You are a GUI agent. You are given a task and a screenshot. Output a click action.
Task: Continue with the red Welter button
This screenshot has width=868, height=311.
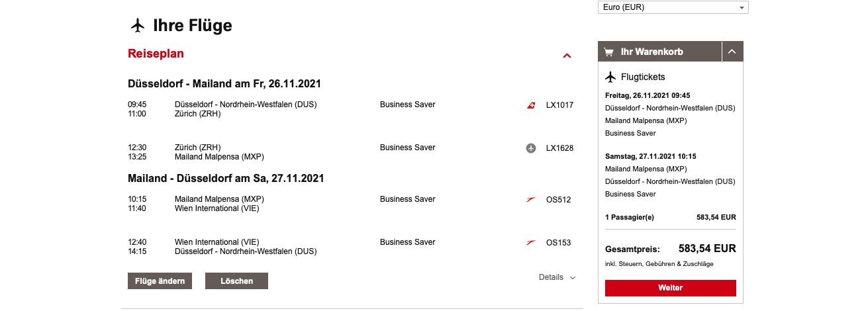tap(670, 288)
